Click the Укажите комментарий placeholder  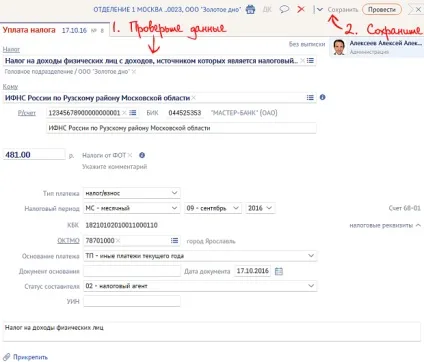point(114,166)
